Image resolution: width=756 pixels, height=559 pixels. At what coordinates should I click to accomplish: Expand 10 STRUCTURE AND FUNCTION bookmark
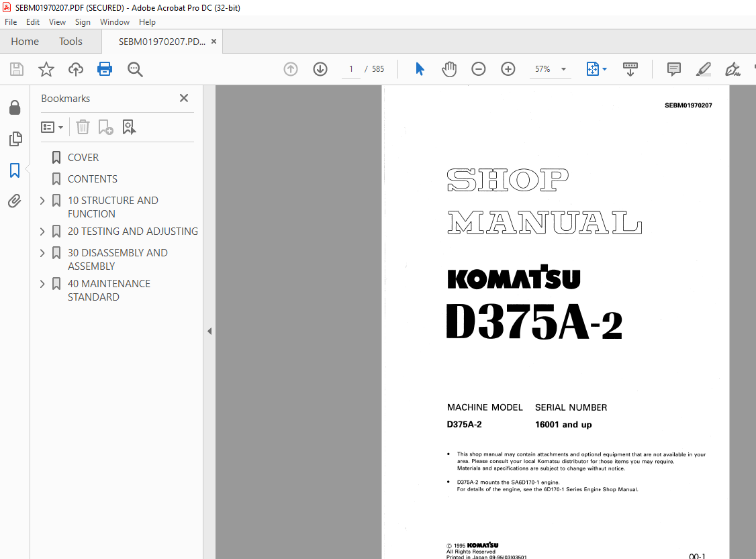click(x=42, y=201)
